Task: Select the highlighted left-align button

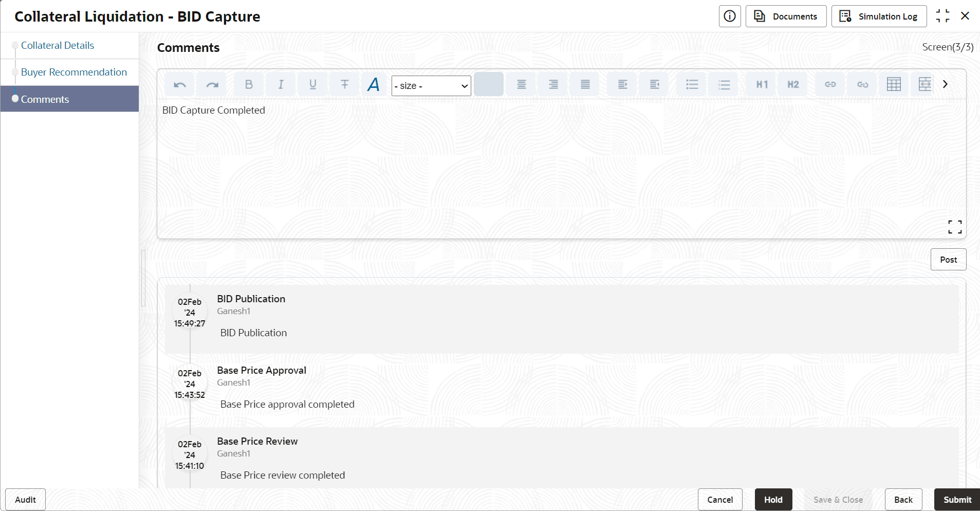Action: tap(489, 85)
